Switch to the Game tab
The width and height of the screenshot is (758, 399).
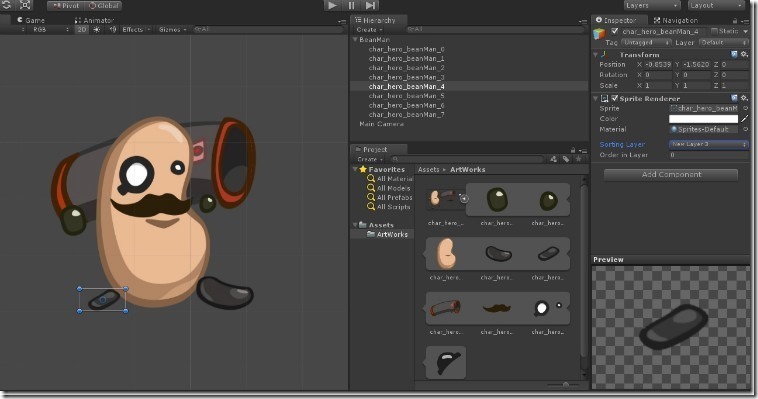pos(31,20)
